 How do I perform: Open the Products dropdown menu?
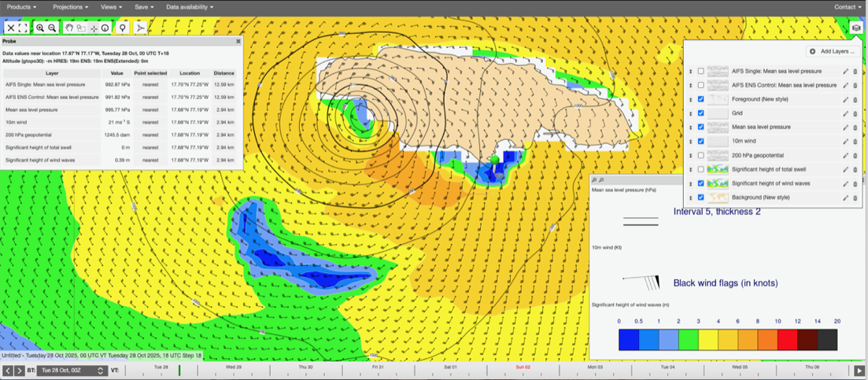point(21,7)
